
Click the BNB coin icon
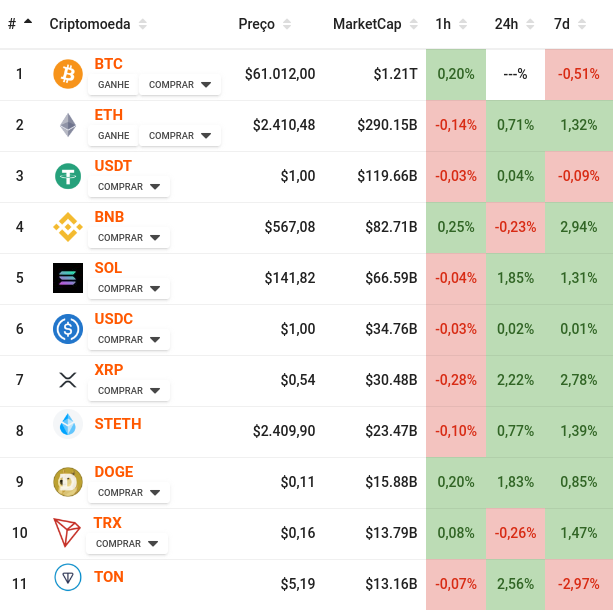(68, 227)
